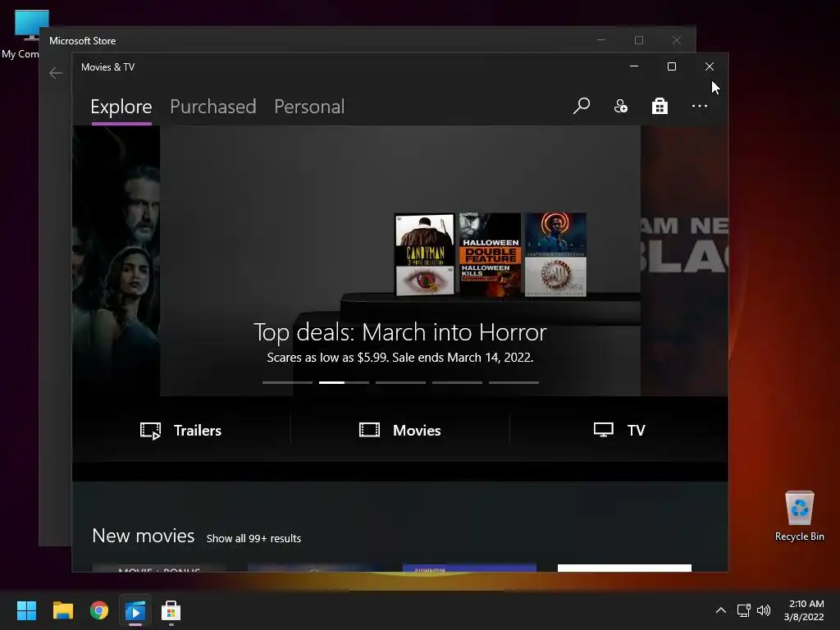
Task: Launch Google Chrome from the taskbar
Action: pyautogui.click(x=99, y=610)
